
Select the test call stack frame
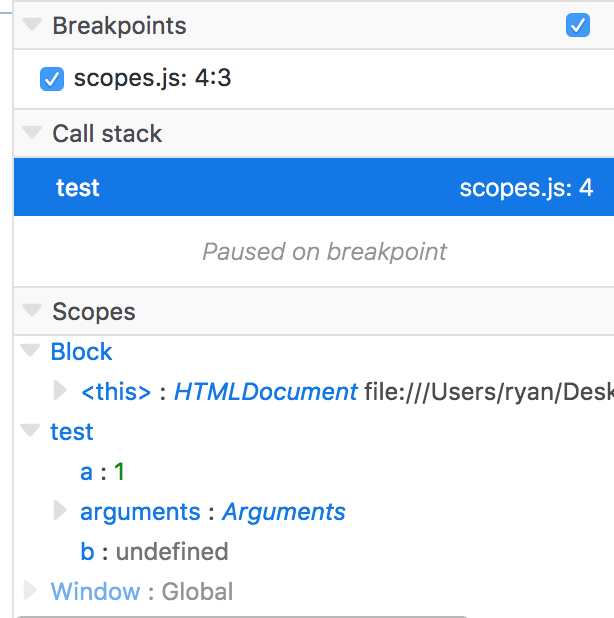click(78, 188)
